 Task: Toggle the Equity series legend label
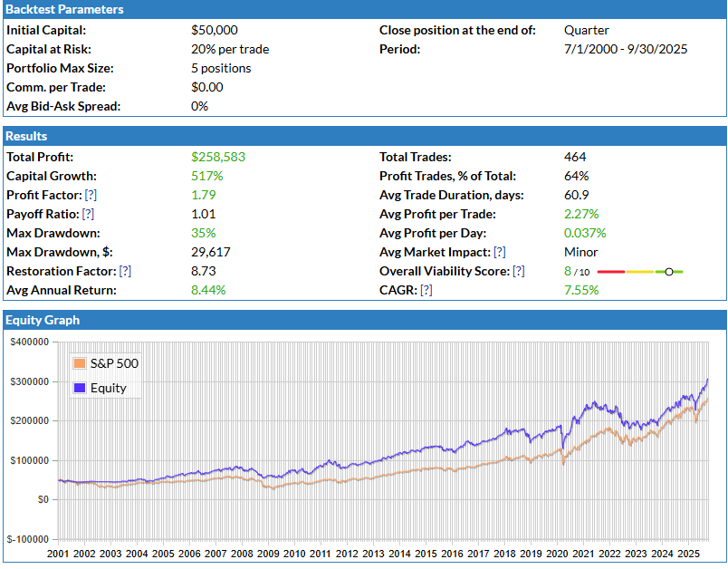click(109, 388)
